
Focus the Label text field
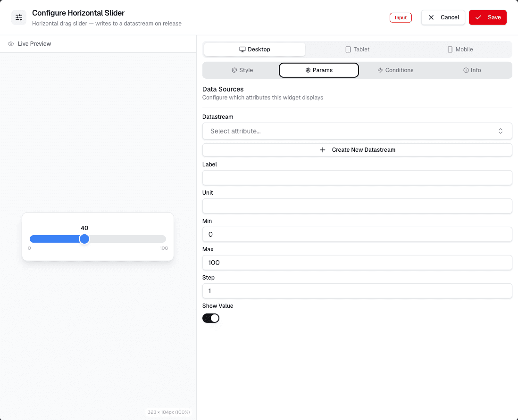tap(357, 178)
